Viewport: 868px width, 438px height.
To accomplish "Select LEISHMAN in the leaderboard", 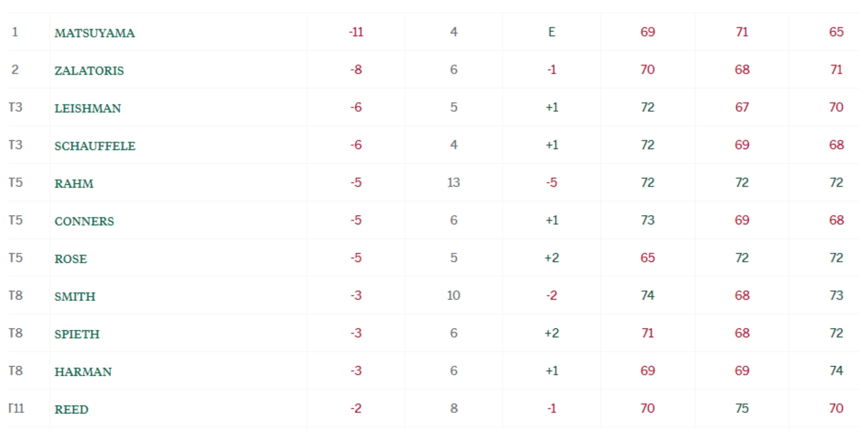I will tap(87, 108).
